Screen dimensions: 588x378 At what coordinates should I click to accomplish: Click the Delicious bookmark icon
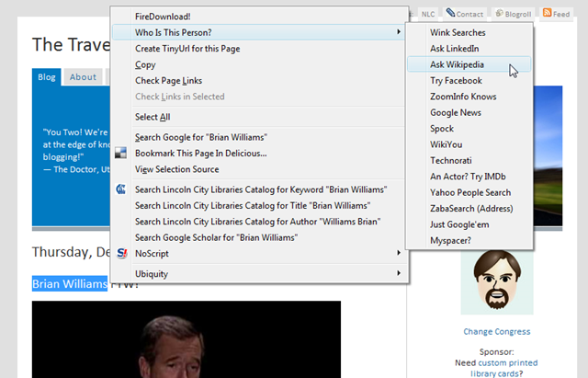(x=120, y=153)
